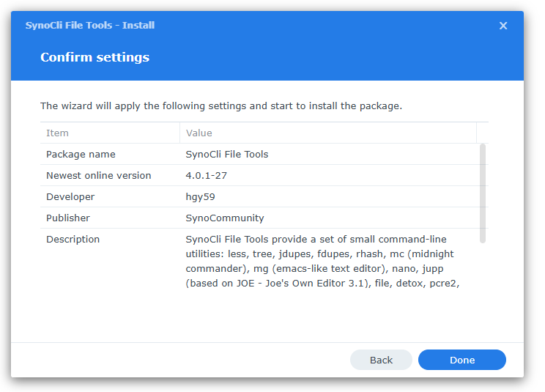Select the Package name row label

[81, 154]
